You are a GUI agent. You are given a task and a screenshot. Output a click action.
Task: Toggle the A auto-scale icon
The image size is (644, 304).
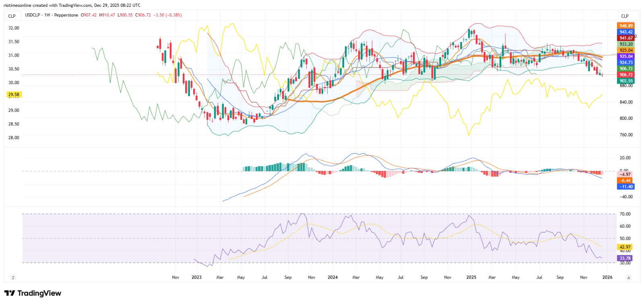coord(629,277)
